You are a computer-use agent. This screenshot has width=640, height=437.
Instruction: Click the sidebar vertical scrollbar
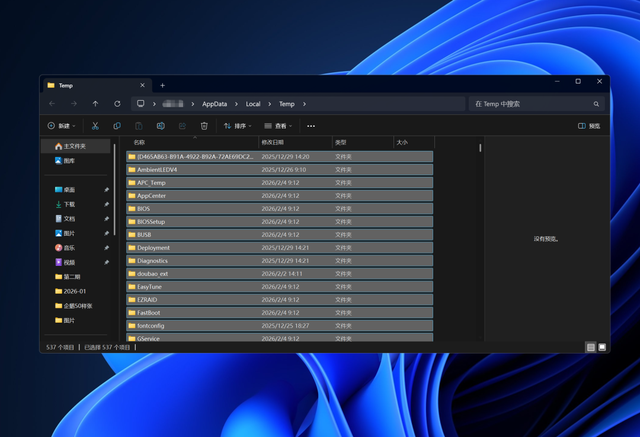tap(115, 190)
